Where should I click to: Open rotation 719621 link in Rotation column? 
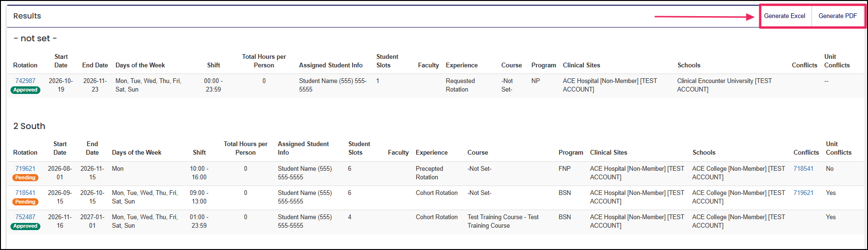(25, 169)
